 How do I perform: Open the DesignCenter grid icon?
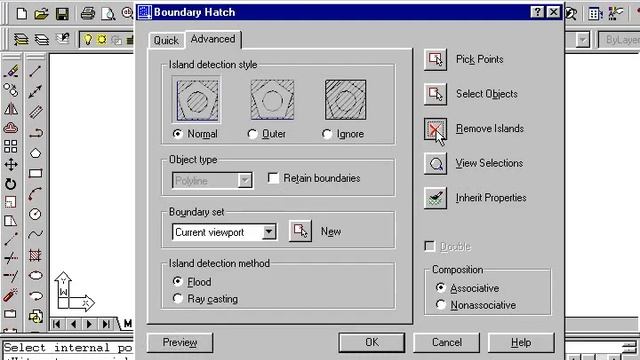tap(595, 14)
